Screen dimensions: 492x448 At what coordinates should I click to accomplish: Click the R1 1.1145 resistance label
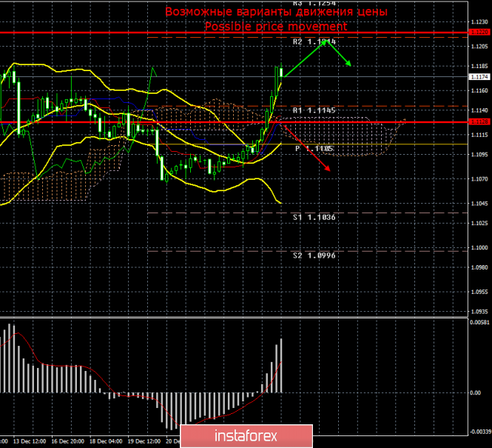pos(314,110)
